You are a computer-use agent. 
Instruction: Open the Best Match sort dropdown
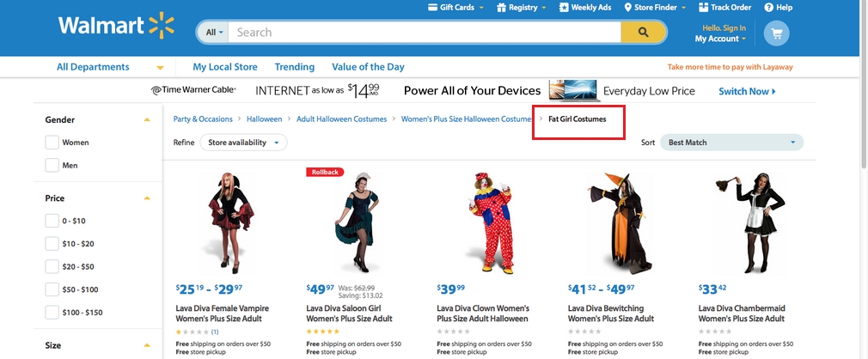point(732,143)
